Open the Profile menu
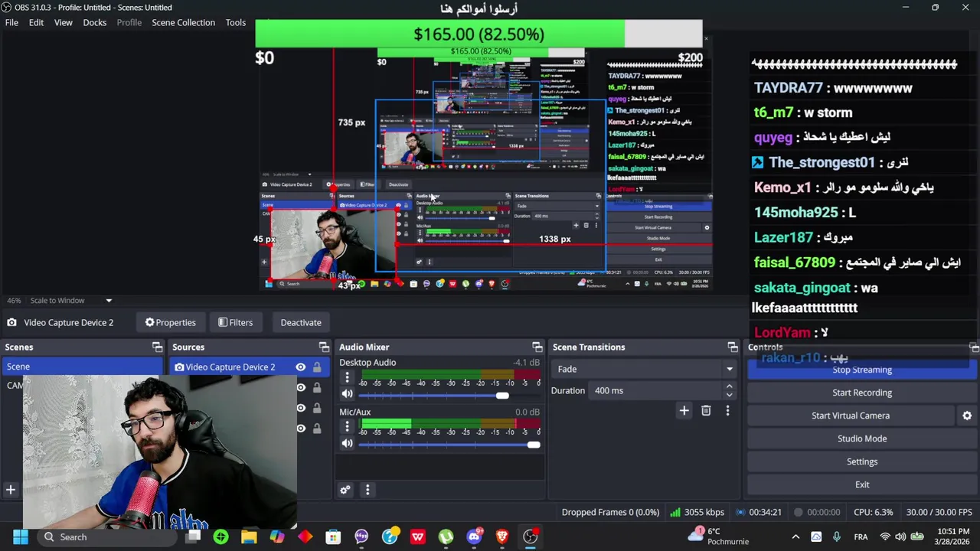Image resolution: width=980 pixels, height=551 pixels. coord(129,22)
